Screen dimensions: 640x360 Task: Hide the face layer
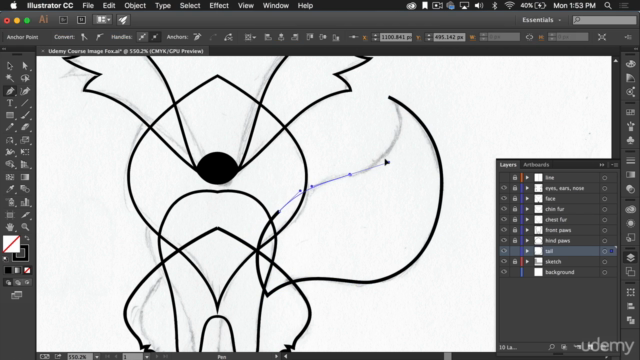504,199
